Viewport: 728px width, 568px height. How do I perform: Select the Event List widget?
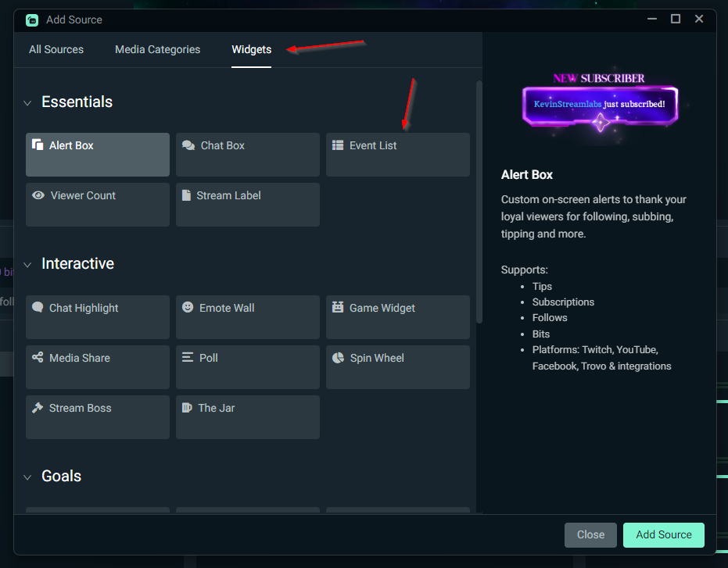397,154
